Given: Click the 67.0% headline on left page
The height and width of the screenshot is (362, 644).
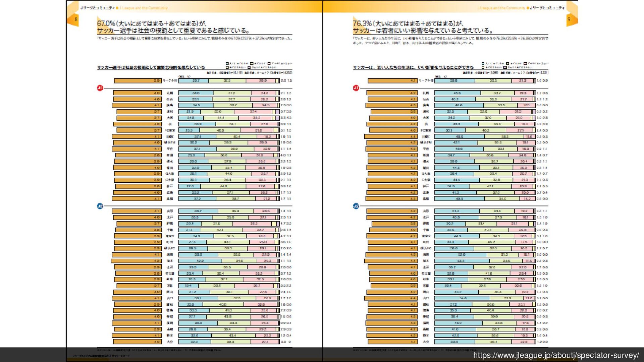Looking at the screenshot, I should click(173, 27).
